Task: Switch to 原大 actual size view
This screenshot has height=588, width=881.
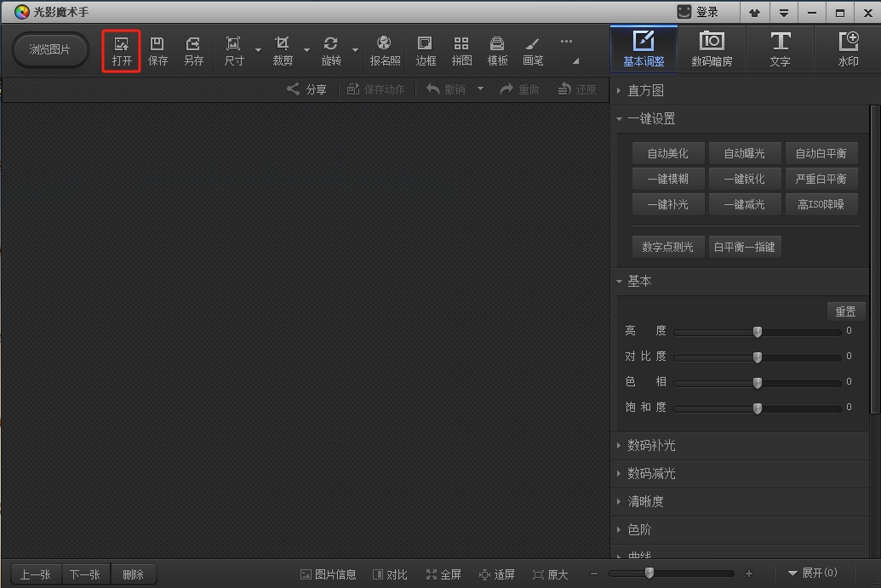Action: tap(550, 574)
